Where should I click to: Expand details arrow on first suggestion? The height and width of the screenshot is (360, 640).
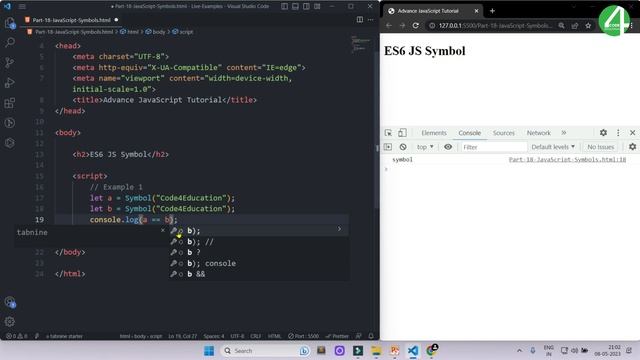pyautogui.click(x=339, y=229)
